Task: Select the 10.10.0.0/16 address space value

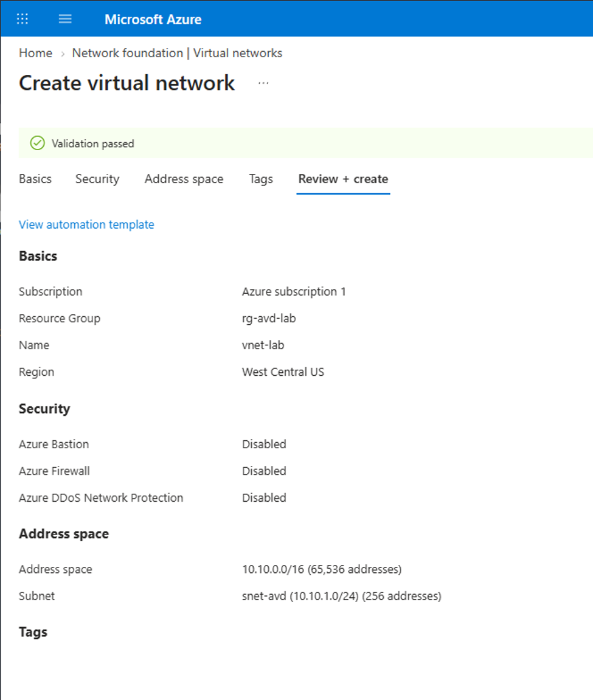Action: click(x=322, y=569)
